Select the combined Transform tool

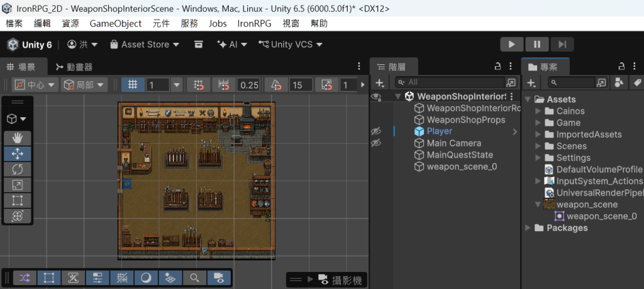17,216
